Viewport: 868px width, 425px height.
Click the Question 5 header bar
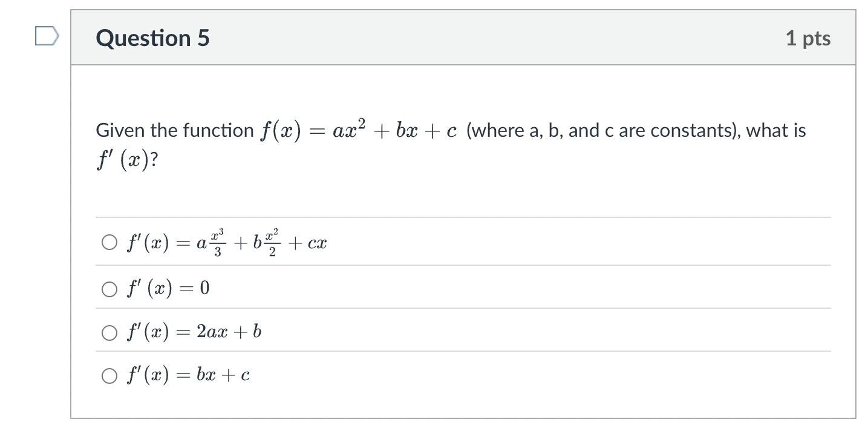(423, 38)
